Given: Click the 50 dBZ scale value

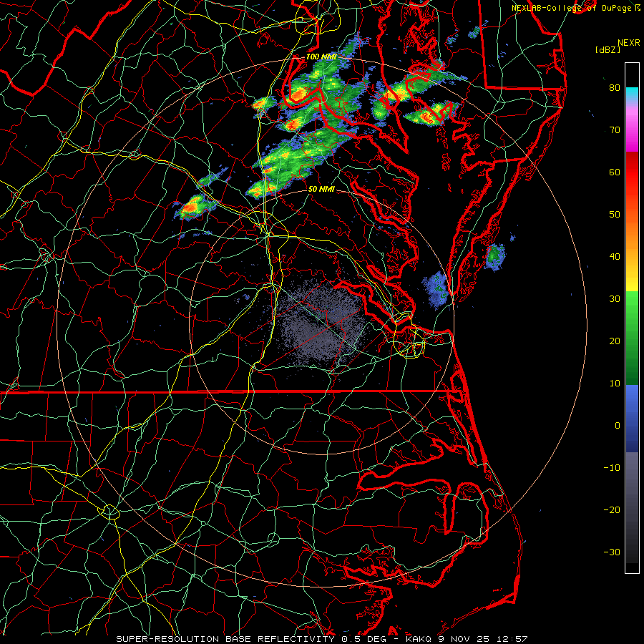Looking at the screenshot, I should (x=615, y=215).
